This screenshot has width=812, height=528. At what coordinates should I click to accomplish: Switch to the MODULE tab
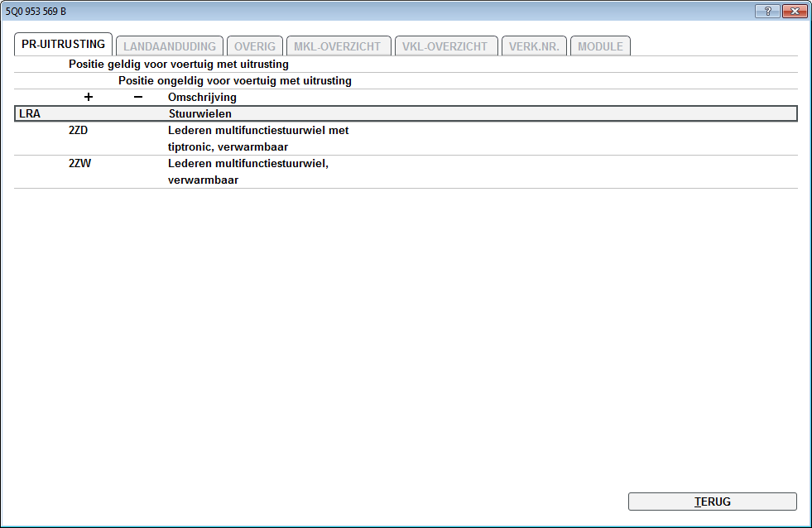[x=600, y=46]
